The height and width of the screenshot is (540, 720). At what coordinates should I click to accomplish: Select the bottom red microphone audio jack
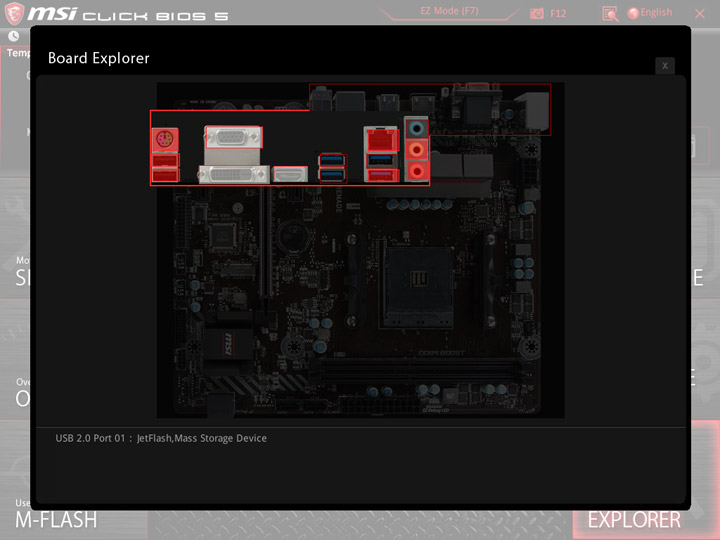416,171
